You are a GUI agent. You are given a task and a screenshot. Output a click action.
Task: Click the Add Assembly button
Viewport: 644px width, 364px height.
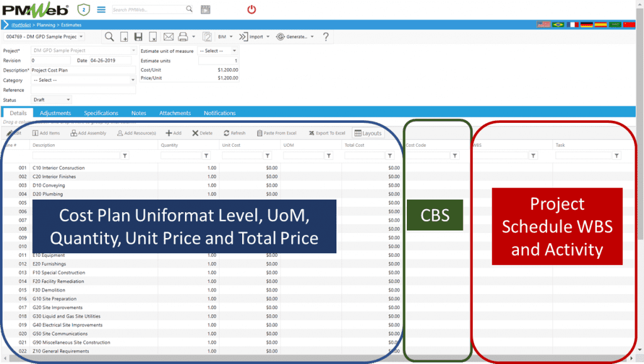tap(88, 133)
